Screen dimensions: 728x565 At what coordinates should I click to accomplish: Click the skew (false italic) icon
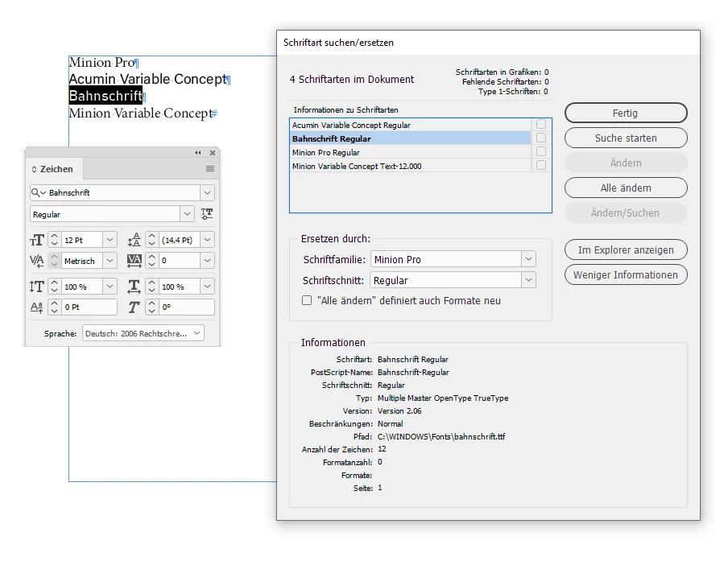coord(134,307)
